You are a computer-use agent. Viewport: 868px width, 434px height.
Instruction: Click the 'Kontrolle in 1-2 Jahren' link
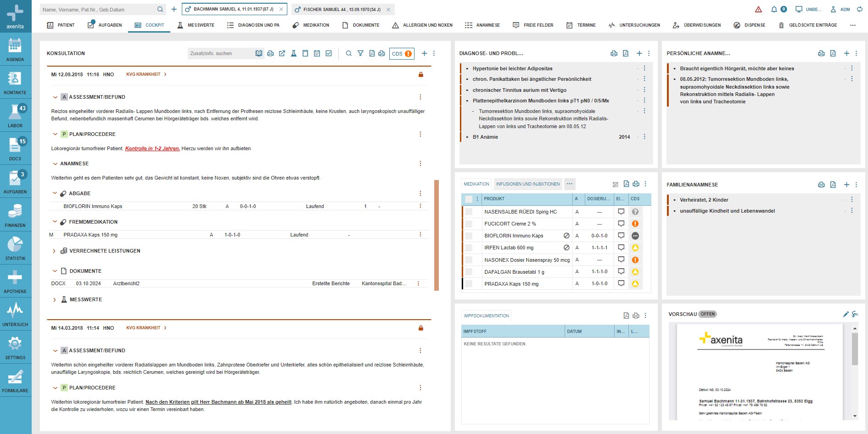[x=152, y=148]
